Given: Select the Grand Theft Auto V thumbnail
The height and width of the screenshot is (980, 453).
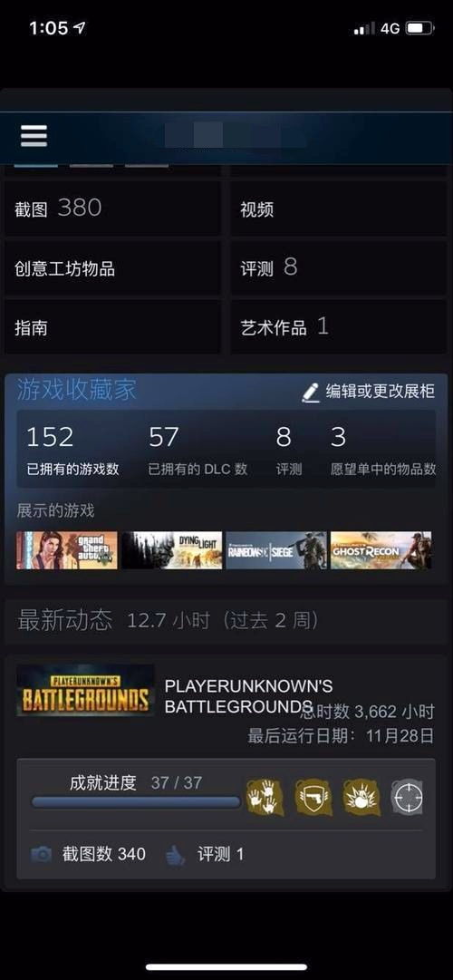Looking at the screenshot, I should pos(67,550).
